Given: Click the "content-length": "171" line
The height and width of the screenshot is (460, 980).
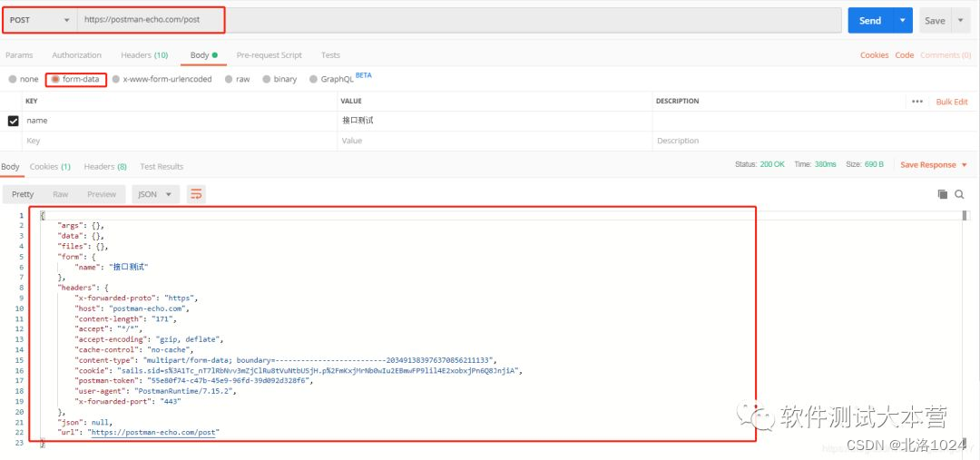Looking at the screenshot, I should point(126,318).
